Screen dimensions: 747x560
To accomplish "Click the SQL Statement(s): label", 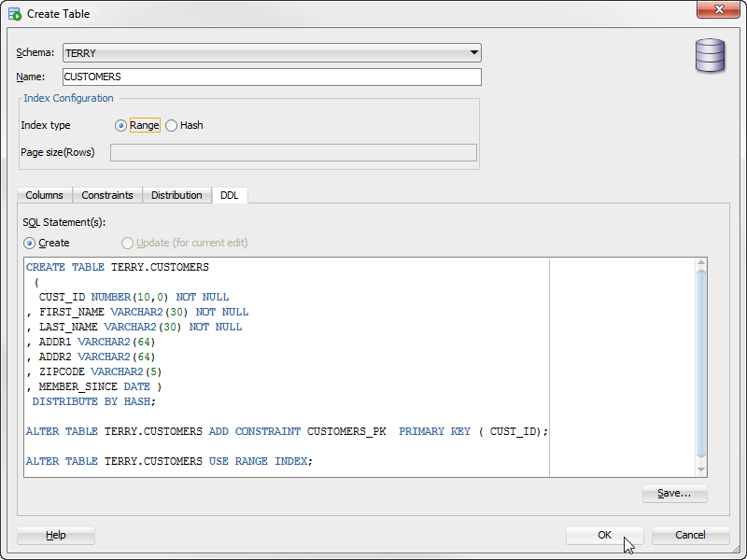I will click(64, 222).
